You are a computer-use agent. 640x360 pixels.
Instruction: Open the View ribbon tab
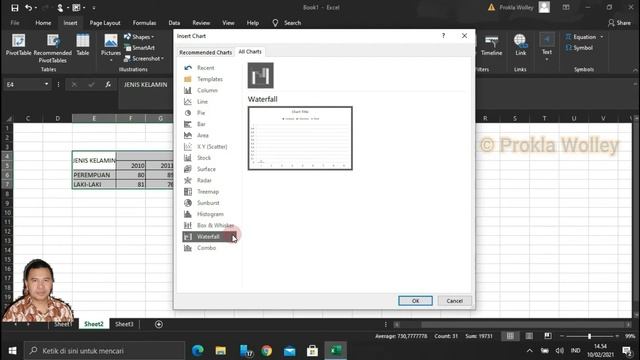click(x=228, y=23)
